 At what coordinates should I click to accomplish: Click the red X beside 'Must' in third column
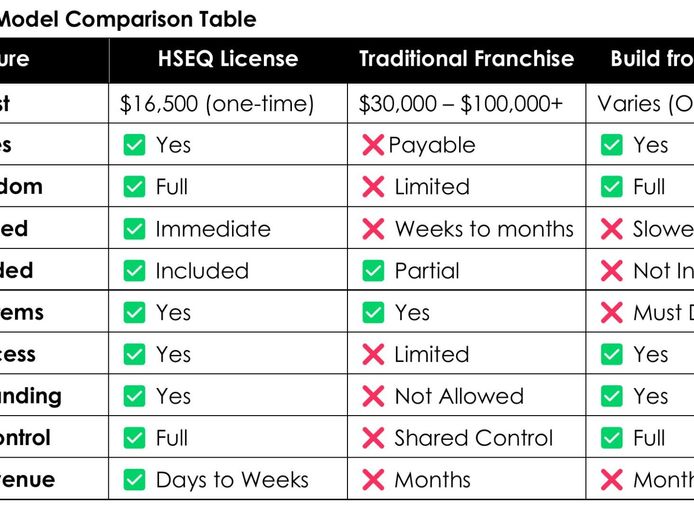coord(612,313)
